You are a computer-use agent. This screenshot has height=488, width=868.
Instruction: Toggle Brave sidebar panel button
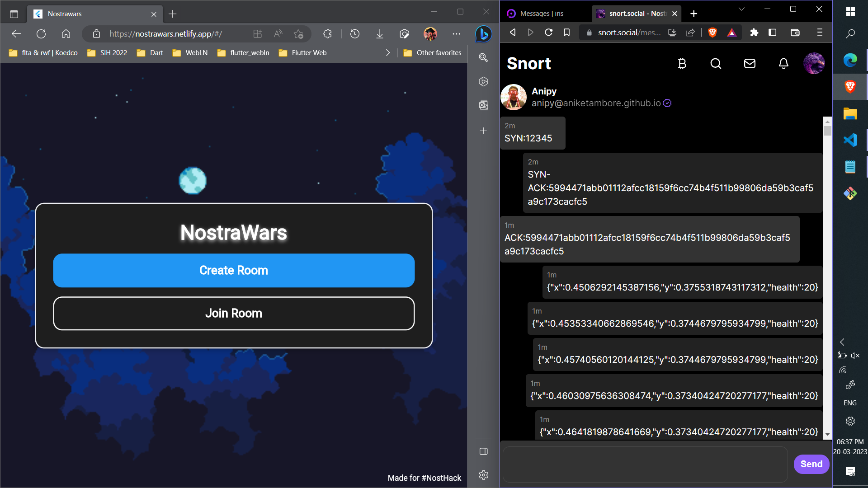772,33
